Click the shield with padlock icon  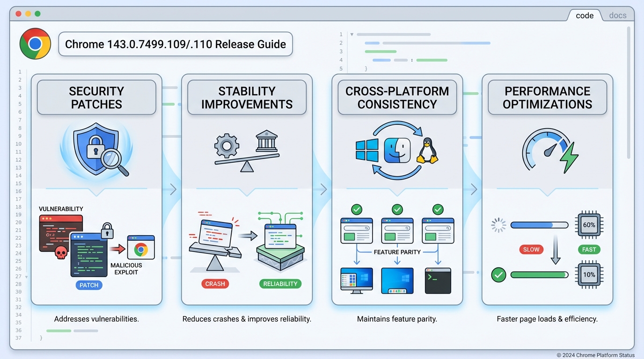(96, 149)
